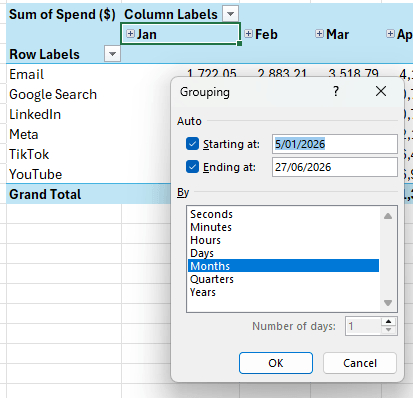Open the Row Labels filter dropdown
Screen dimensions: 413x398
(x=112, y=54)
